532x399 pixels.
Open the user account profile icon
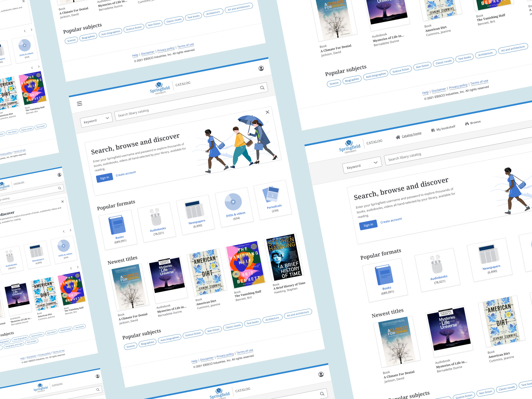pos(261,68)
